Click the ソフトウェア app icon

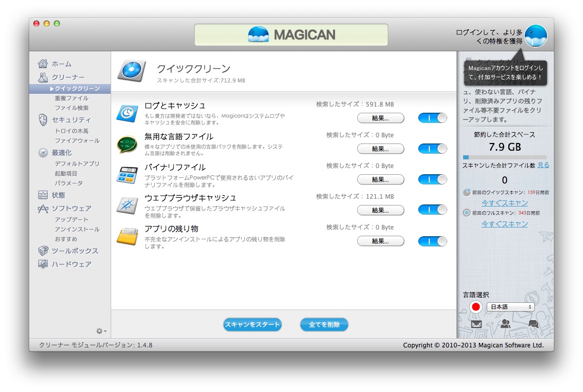point(43,208)
